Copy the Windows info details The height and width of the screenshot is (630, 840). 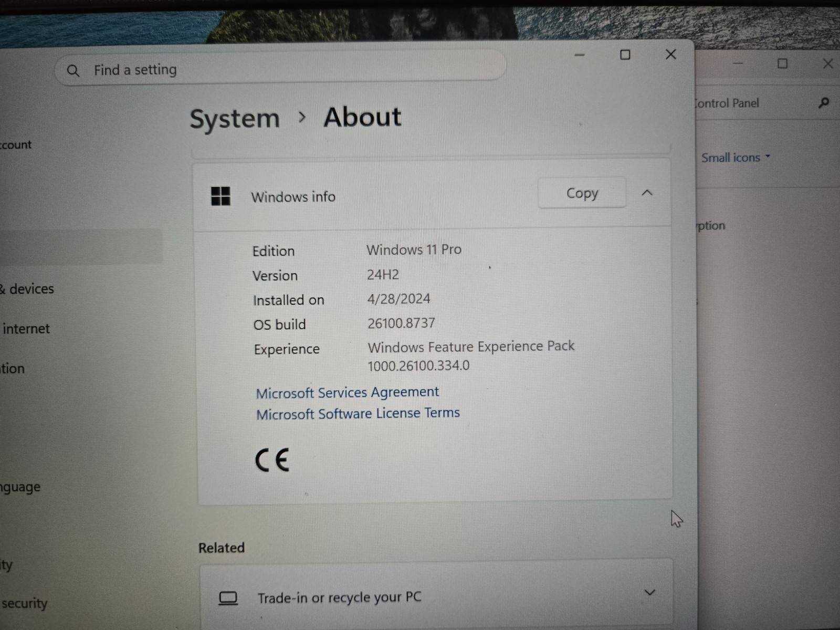(x=582, y=193)
